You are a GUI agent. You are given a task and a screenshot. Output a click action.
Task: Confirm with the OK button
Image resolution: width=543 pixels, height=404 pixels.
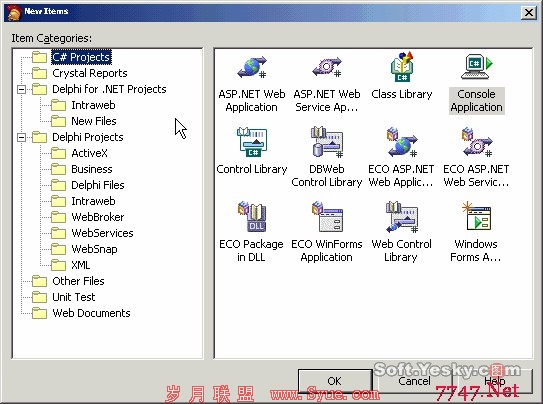coord(335,381)
